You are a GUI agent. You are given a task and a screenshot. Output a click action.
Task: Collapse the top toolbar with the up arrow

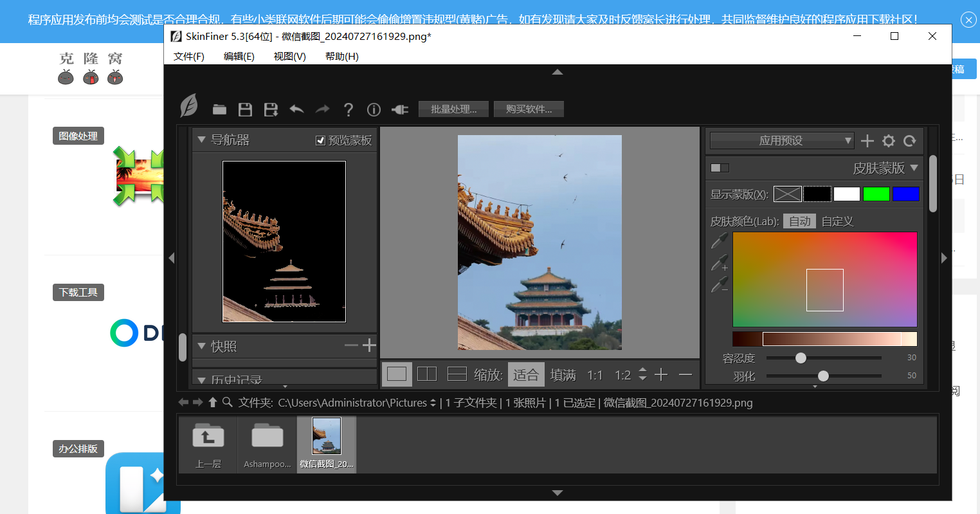click(x=558, y=72)
